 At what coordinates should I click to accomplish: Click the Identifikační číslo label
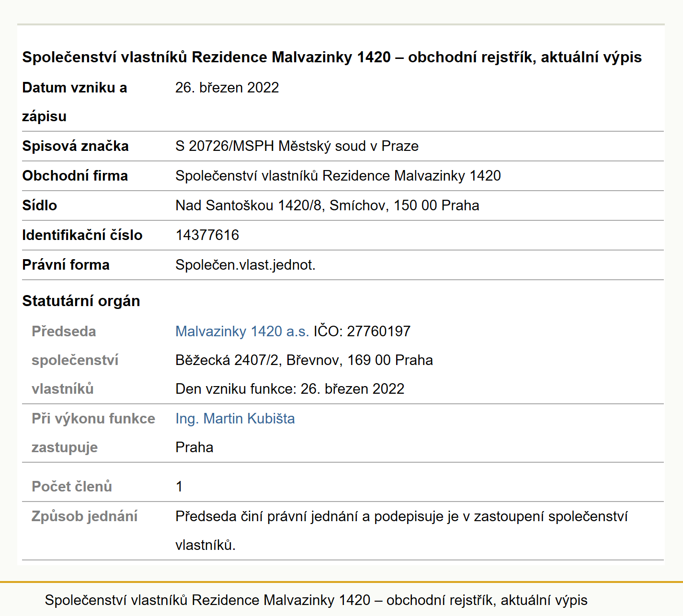tap(82, 235)
